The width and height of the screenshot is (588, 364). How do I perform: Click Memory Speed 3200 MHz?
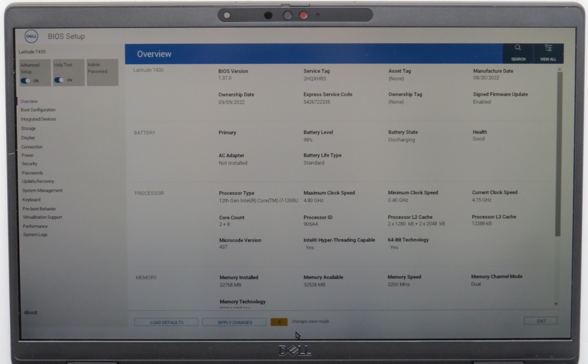click(398, 284)
